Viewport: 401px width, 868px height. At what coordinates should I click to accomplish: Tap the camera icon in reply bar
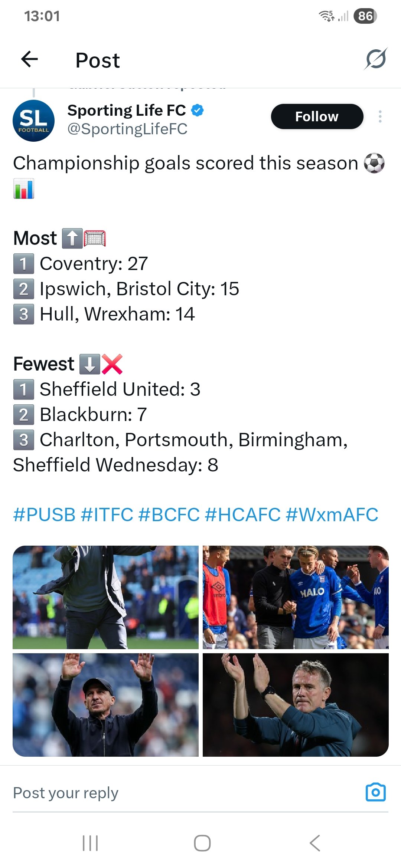[x=375, y=792]
